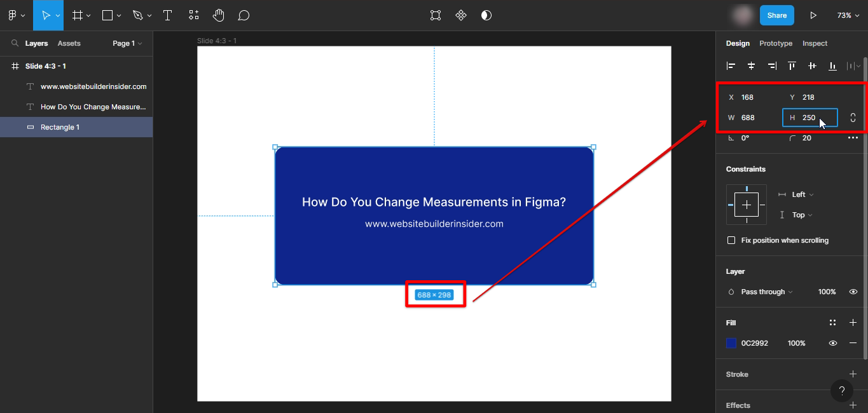This screenshot has height=413, width=868.
Task: Open the Resources tool in toolbar
Action: point(194,15)
